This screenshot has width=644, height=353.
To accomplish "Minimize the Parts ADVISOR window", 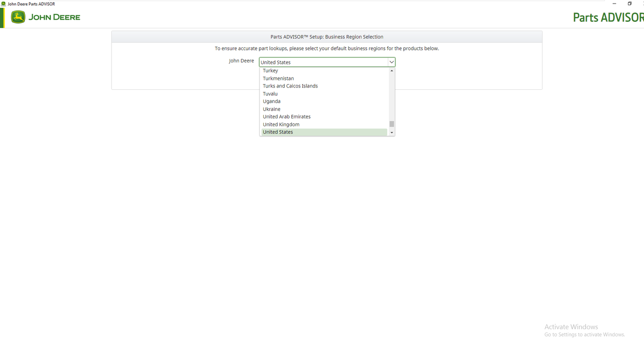I will pyautogui.click(x=614, y=4).
